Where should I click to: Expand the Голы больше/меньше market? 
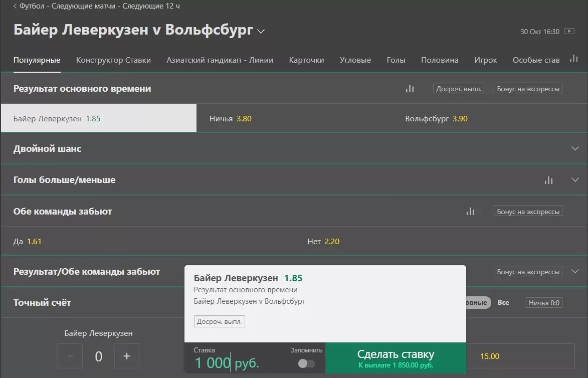point(575,179)
